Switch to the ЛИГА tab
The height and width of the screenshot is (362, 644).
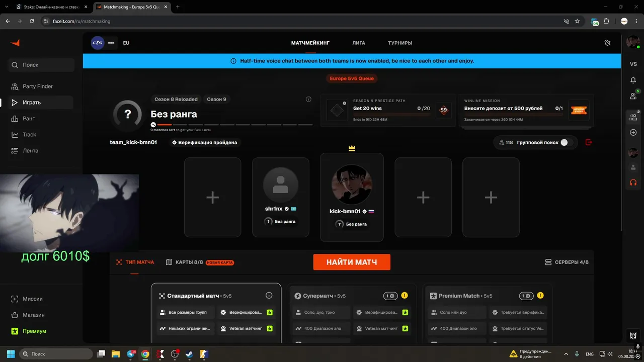(x=359, y=43)
